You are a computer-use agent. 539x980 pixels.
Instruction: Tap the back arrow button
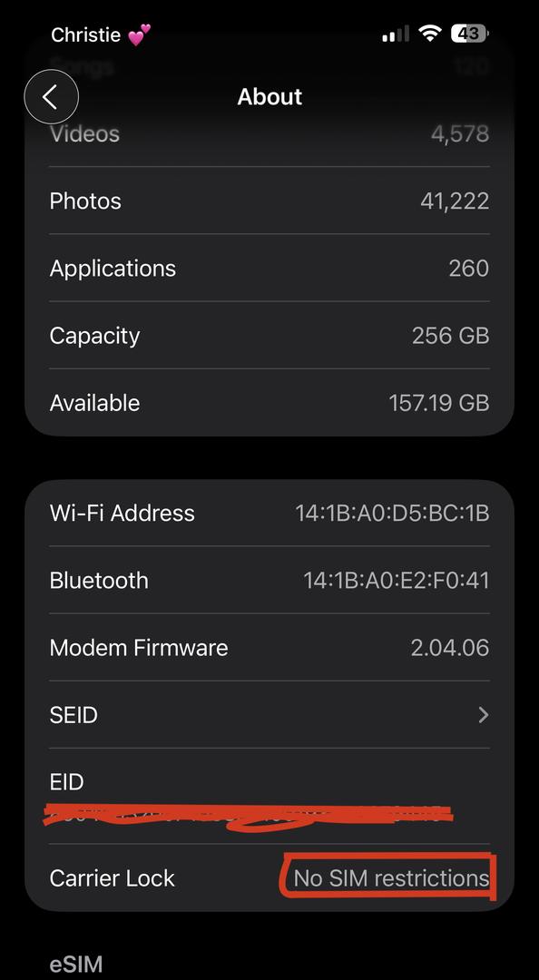[52, 97]
